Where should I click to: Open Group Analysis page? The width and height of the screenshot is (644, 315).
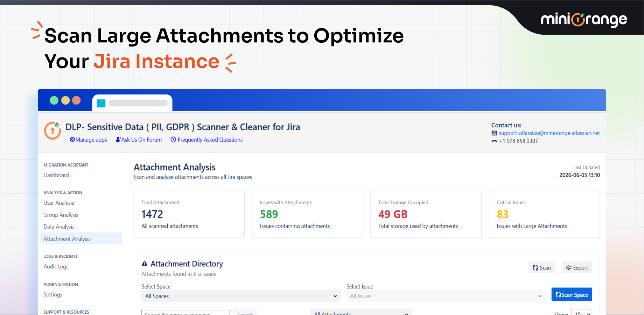61,215
